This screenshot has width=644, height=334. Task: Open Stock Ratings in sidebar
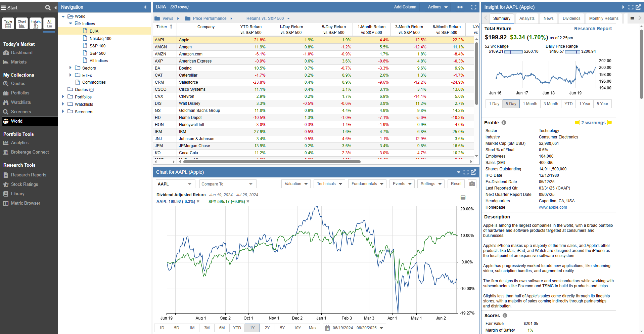click(x=24, y=184)
